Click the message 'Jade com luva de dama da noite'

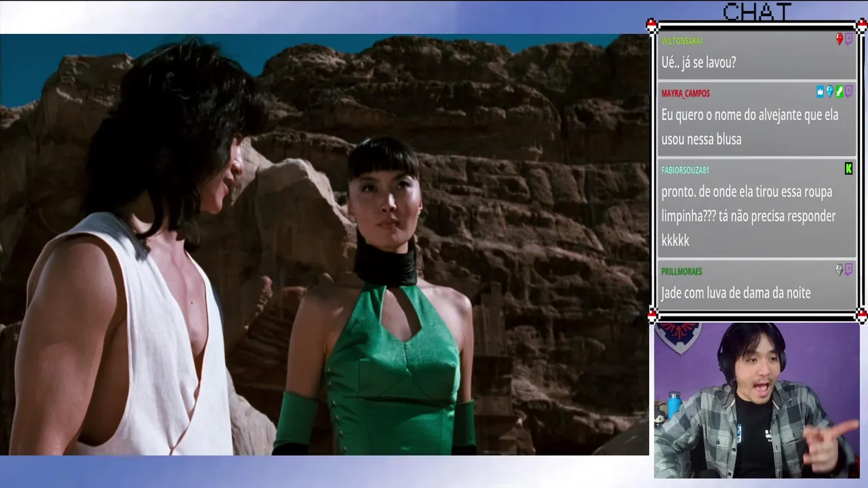click(736, 293)
